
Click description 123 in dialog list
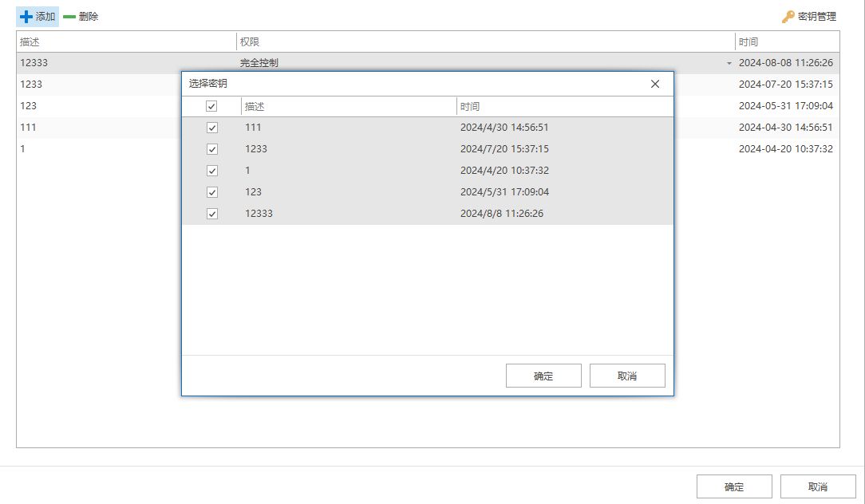coord(253,192)
